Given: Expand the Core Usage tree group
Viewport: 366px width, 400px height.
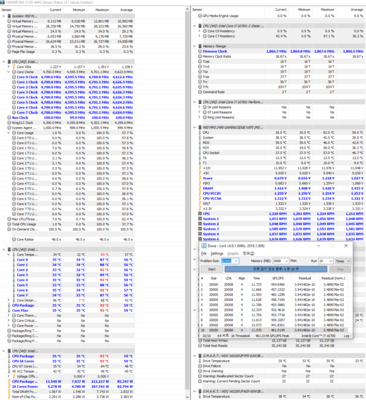Looking at the screenshot, I should pyautogui.click(x=9, y=133).
